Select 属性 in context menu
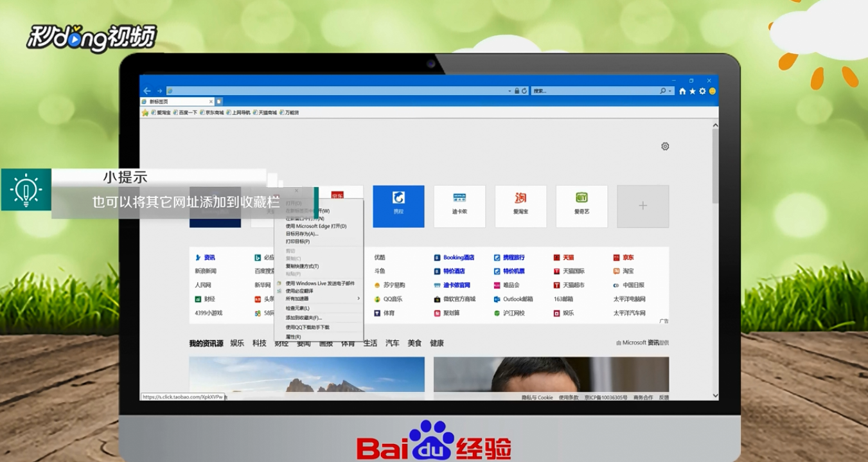This screenshot has width=868, height=462. pos(319,337)
